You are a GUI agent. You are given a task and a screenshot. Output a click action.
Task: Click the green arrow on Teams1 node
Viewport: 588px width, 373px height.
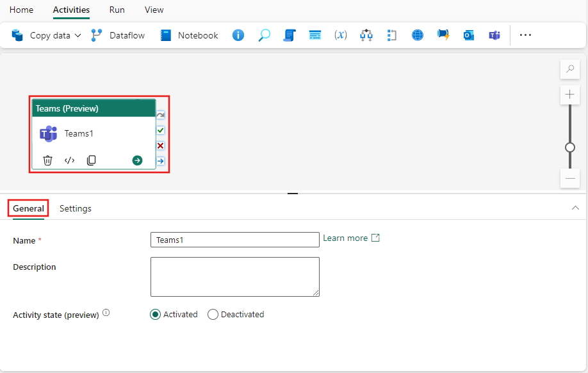(137, 161)
